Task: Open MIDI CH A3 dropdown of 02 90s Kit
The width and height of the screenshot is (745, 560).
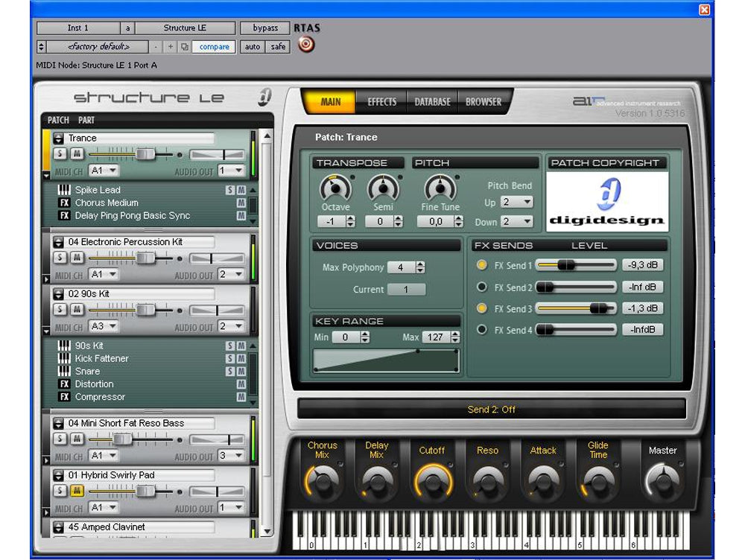Action: 104,326
